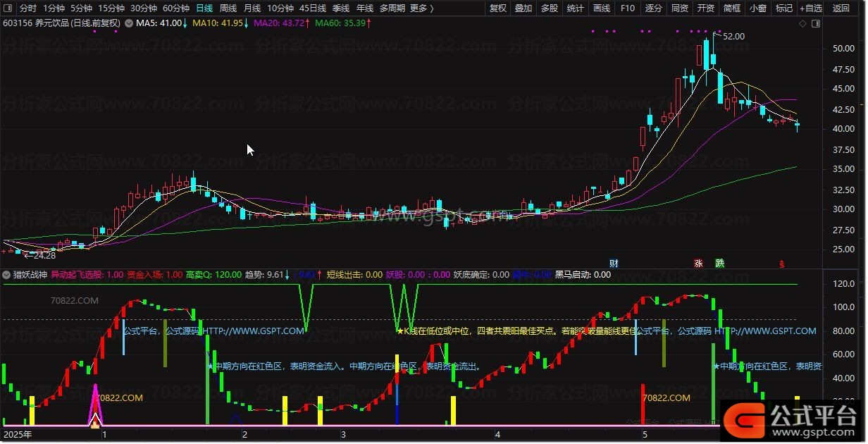Click the green 跌 marker on the chart

click(719, 264)
